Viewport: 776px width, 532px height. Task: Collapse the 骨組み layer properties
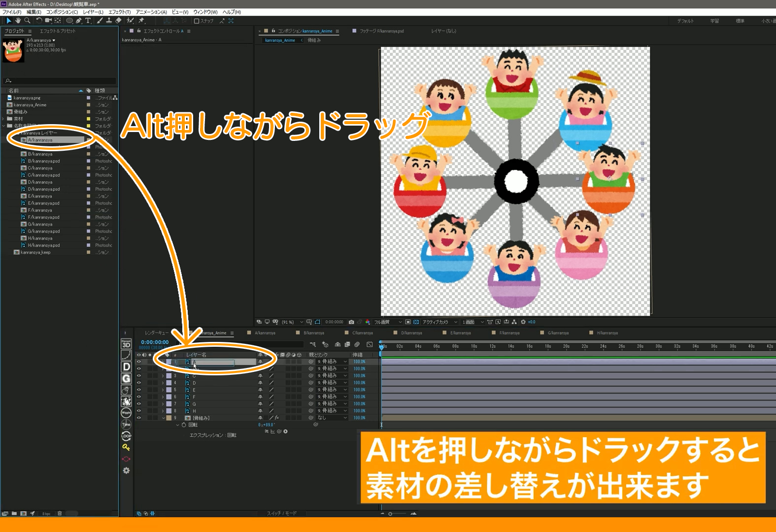(164, 418)
